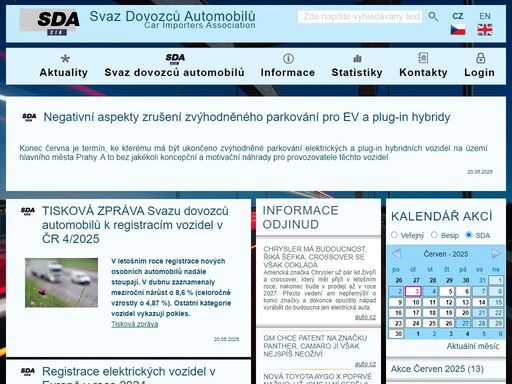The height and width of the screenshot is (384, 512).
Task: Select calendar day 24
Action: (414, 323)
